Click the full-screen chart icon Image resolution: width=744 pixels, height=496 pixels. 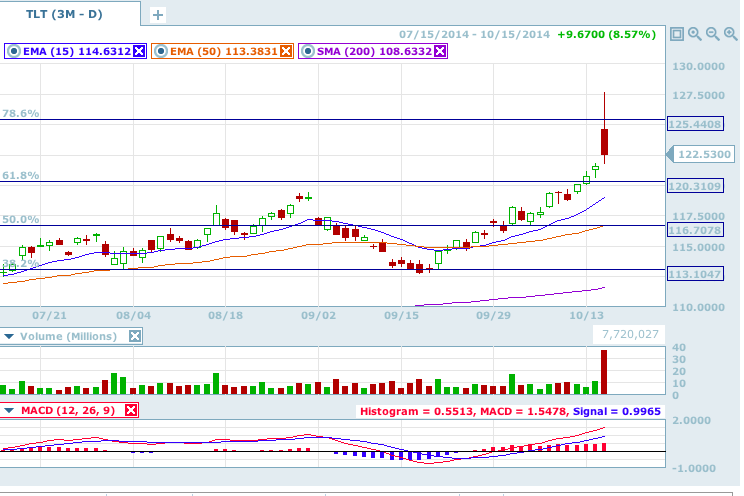(x=677, y=34)
